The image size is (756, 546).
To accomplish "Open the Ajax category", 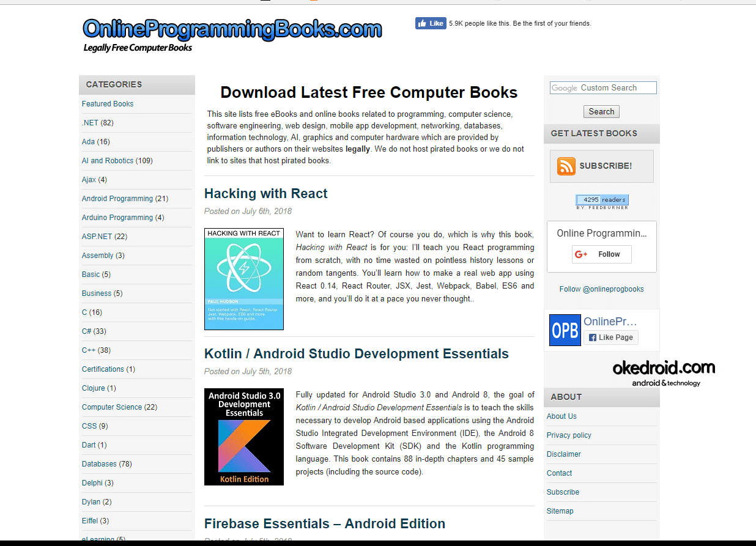I will coord(89,180).
